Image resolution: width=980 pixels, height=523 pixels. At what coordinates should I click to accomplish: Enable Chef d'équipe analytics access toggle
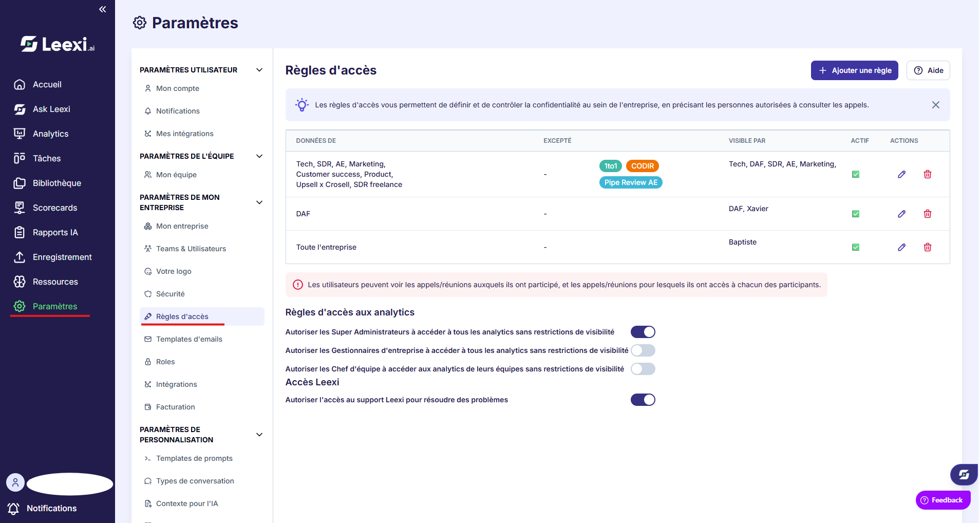click(643, 369)
